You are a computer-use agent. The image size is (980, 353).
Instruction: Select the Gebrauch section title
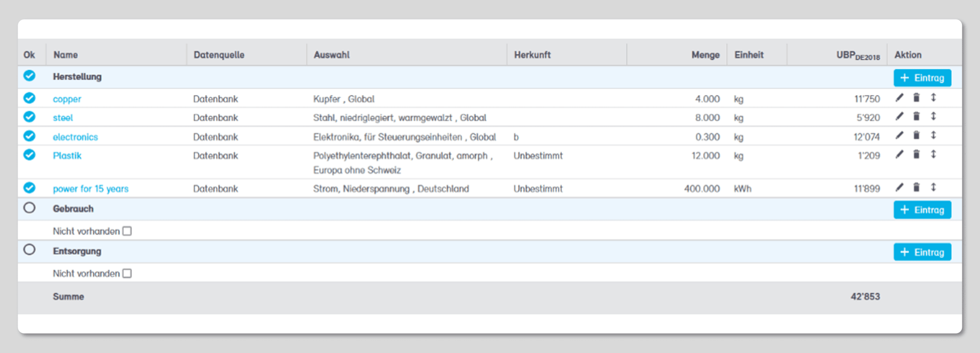point(73,209)
